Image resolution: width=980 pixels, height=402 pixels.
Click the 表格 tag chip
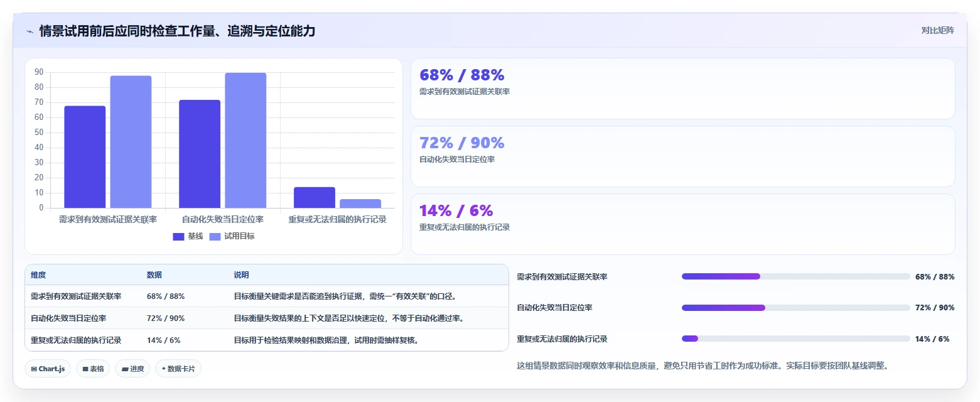click(x=93, y=369)
